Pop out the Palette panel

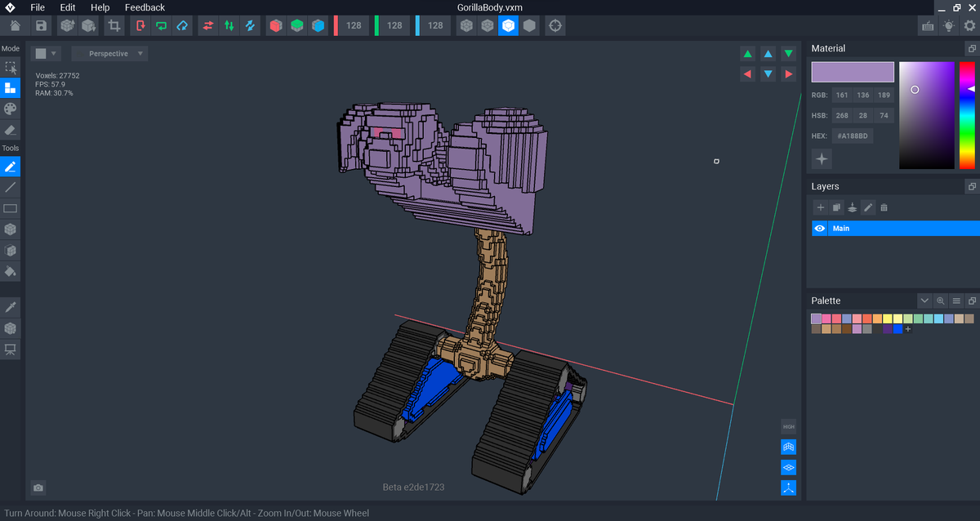pyautogui.click(x=972, y=301)
